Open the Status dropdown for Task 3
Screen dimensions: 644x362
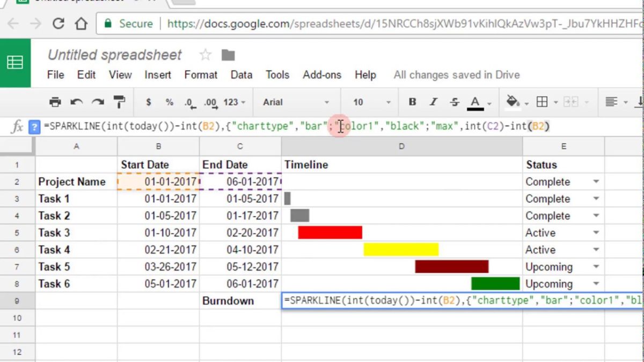(x=596, y=233)
